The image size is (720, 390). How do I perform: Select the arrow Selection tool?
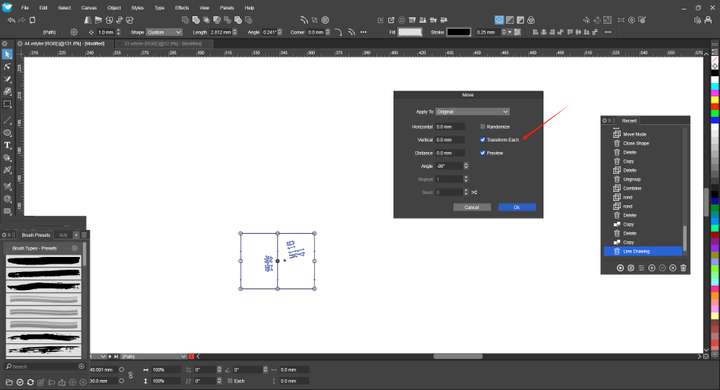[7, 55]
